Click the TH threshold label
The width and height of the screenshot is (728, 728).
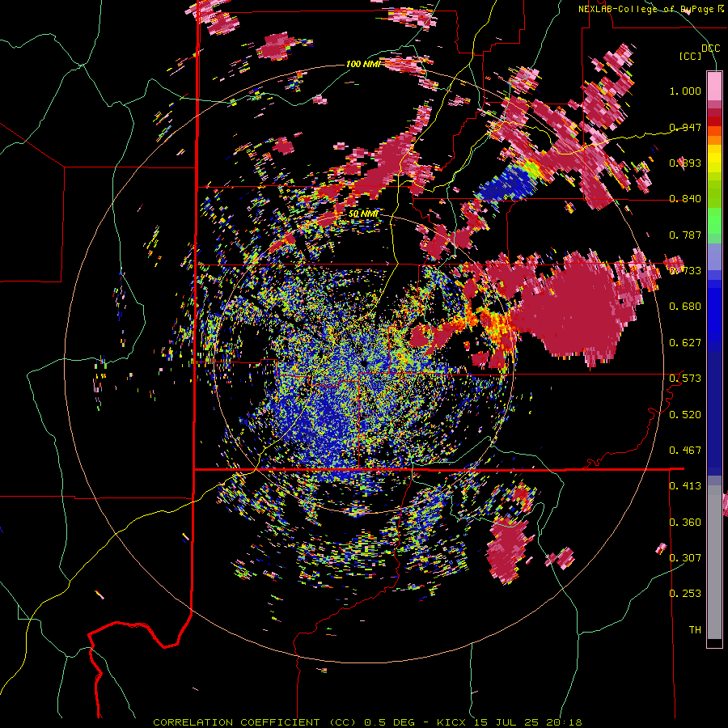tap(695, 629)
